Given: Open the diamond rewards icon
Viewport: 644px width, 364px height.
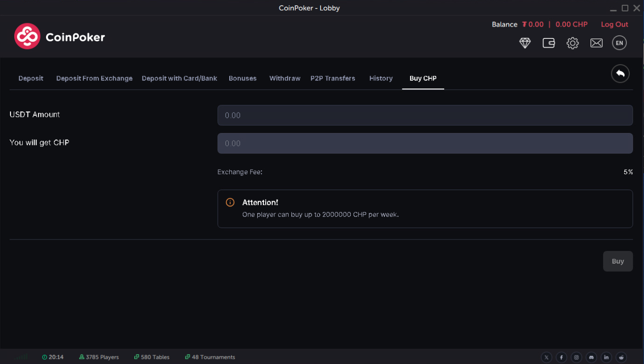Looking at the screenshot, I should pyautogui.click(x=525, y=43).
